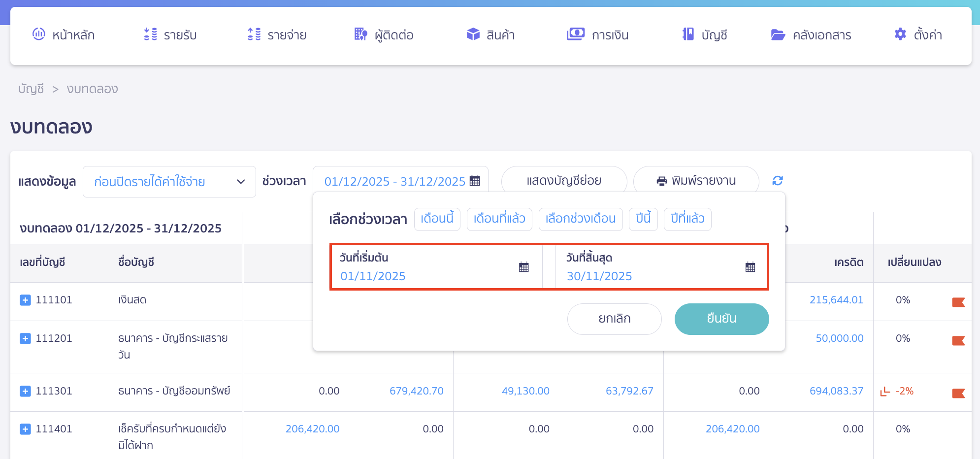The width and height of the screenshot is (980, 459).
Task: Click the พิมพ์รายงาน print report button
Action: tap(696, 181)
